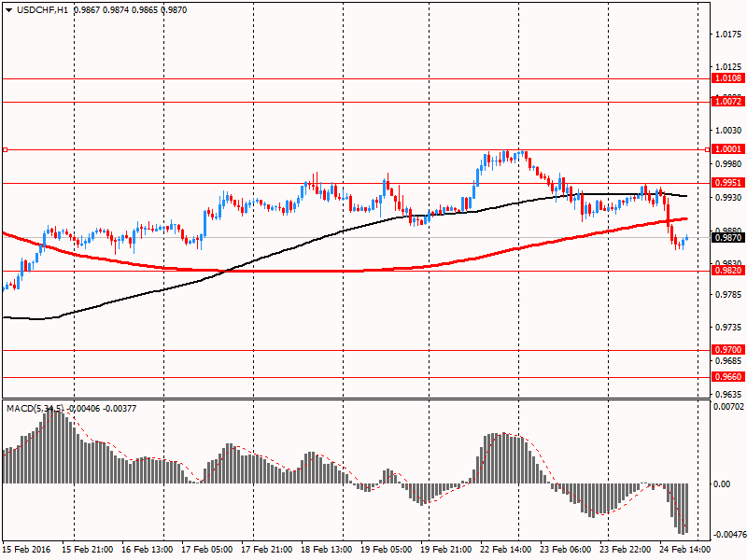Select the 15 Feb 2016 date label

pos(26,550)
